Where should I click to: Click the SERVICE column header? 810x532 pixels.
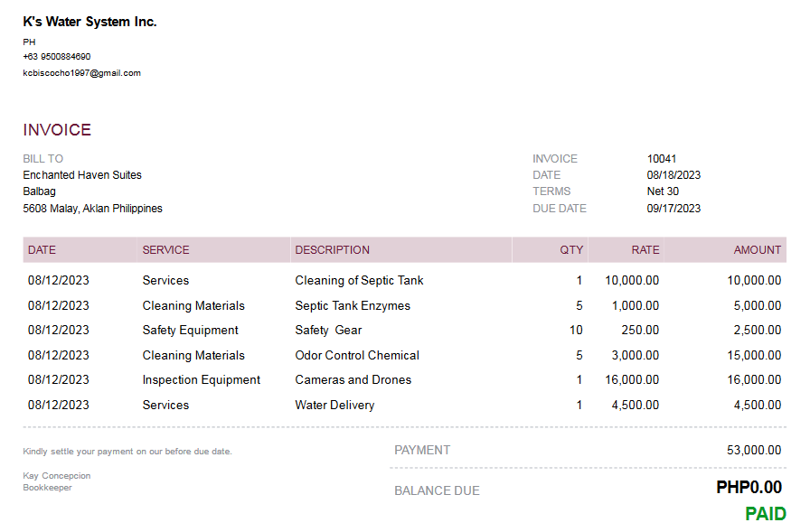click(165, 250)
